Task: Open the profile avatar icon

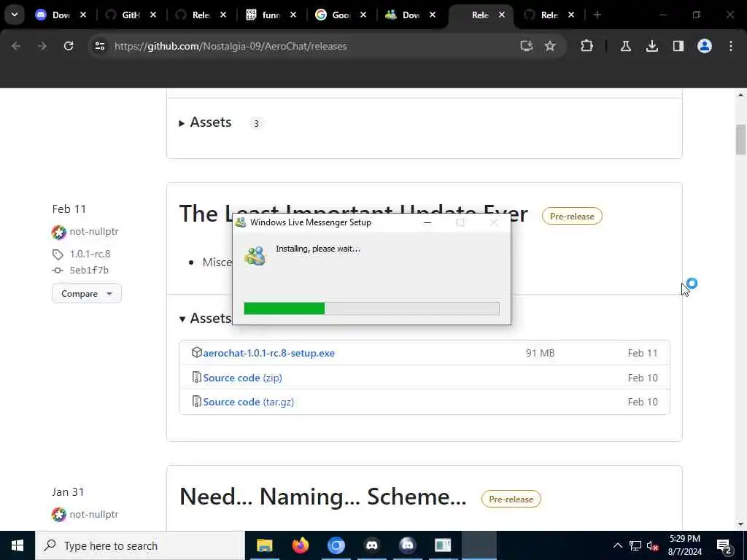Action: [705, 46]
